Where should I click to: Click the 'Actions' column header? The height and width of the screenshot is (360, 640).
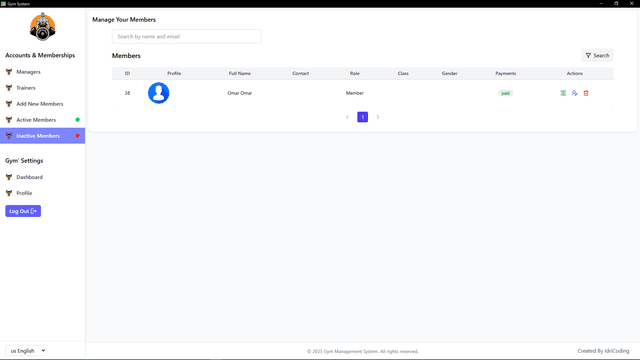(575, 73)
